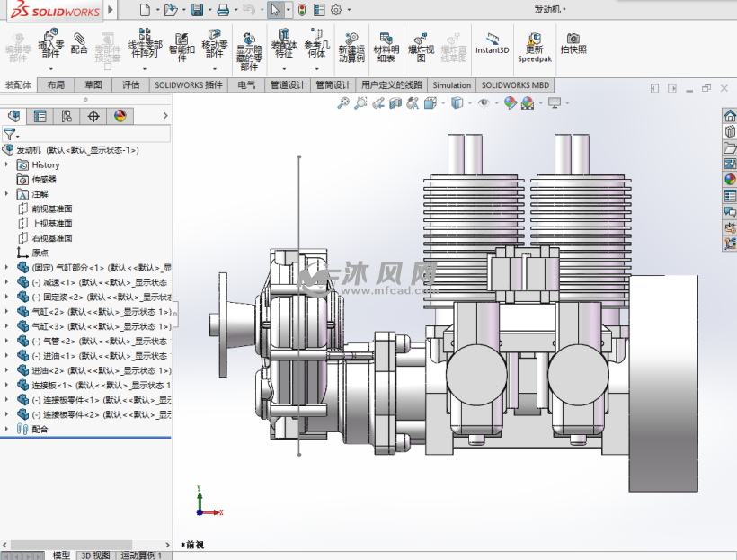Open the DisplayManager color ball tab
The height and width of the screenshot is (560, 737).
[x=120, y=116]
